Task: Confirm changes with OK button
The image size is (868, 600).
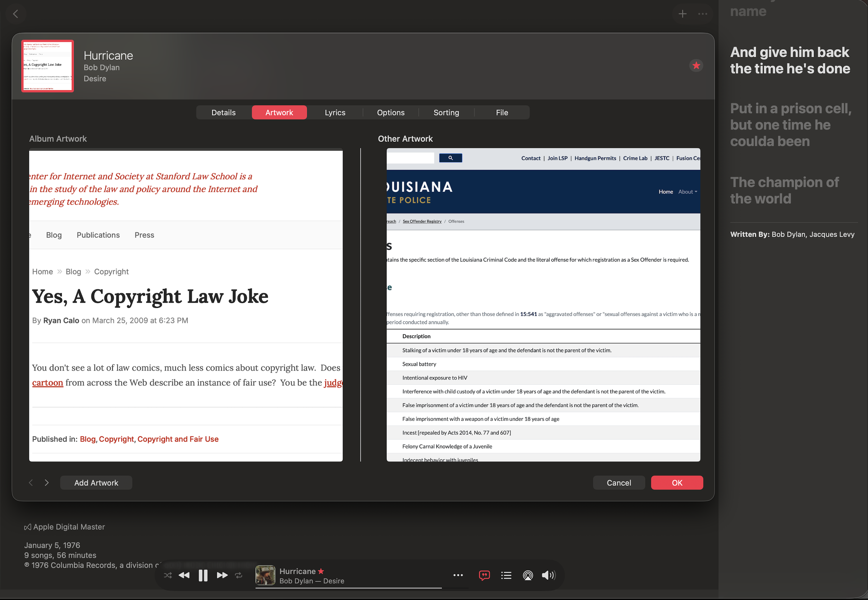Action: click(677, 483)
